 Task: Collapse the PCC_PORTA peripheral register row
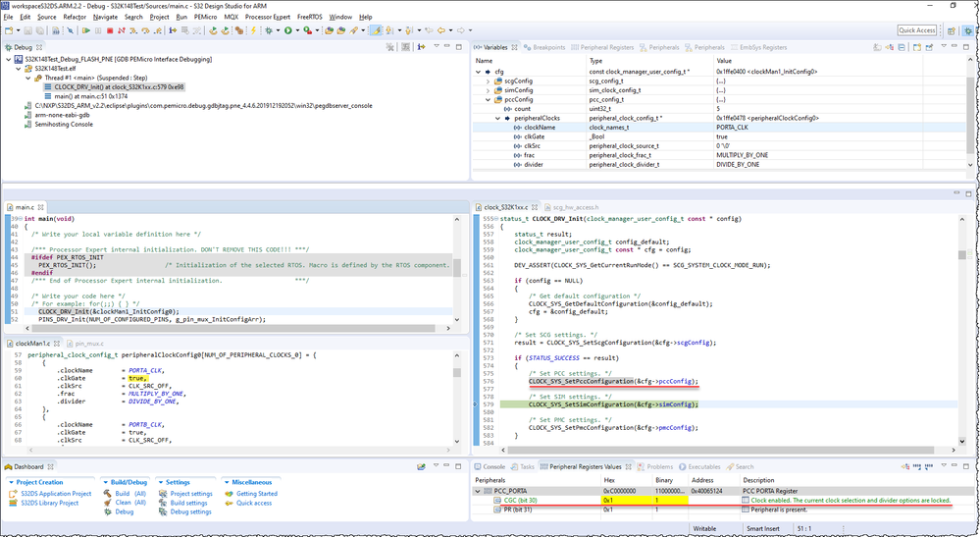(x=479, y=491)
